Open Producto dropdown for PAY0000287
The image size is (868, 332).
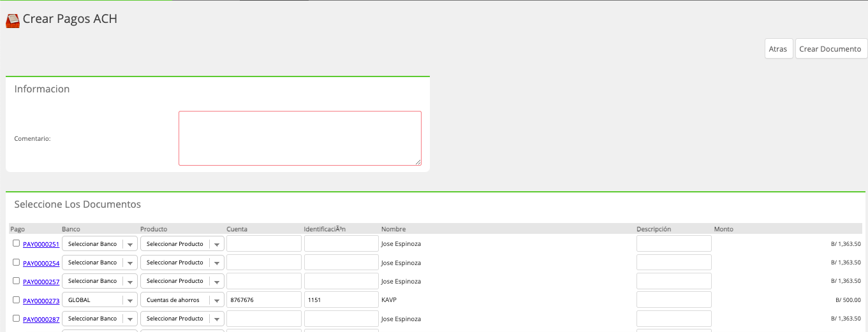pos(182,319)
